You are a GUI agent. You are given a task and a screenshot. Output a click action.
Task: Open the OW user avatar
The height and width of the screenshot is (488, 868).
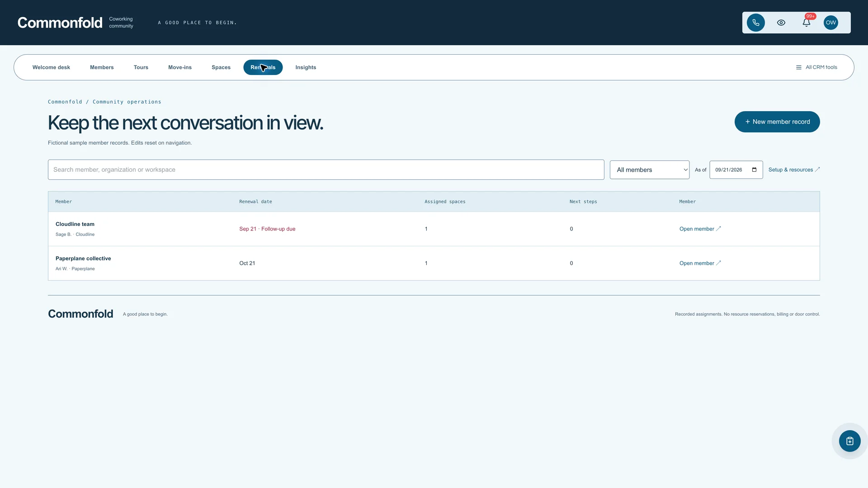click(x=830, y=23)
